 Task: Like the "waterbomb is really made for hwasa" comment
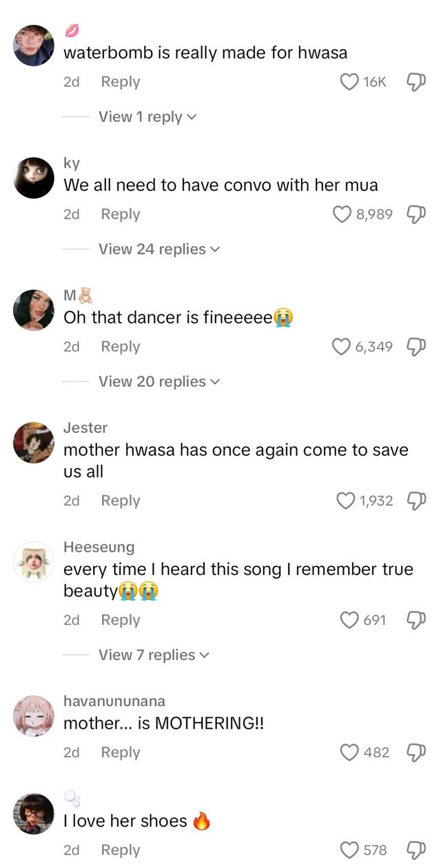349,81
